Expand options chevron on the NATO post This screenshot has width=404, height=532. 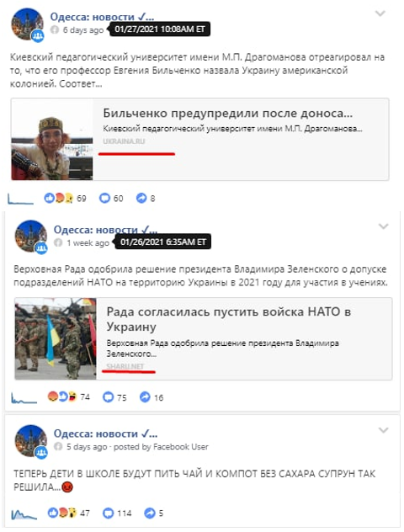(383, 226)
